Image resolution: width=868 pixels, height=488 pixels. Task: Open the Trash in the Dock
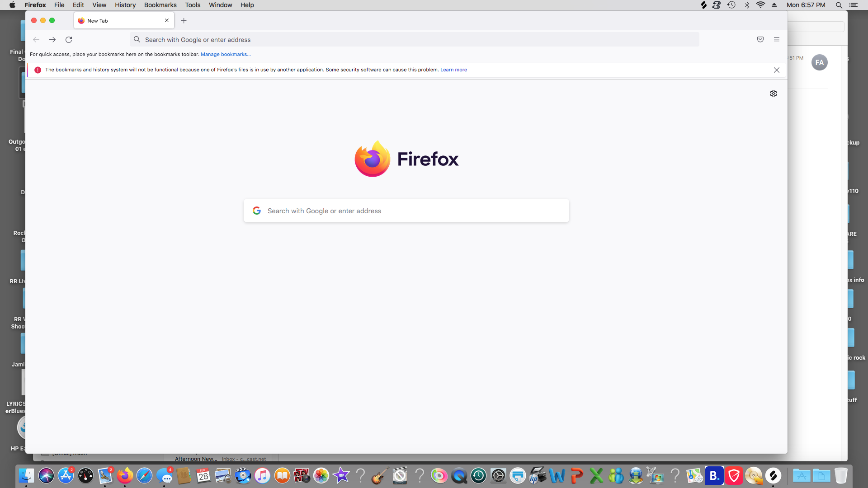841,475
